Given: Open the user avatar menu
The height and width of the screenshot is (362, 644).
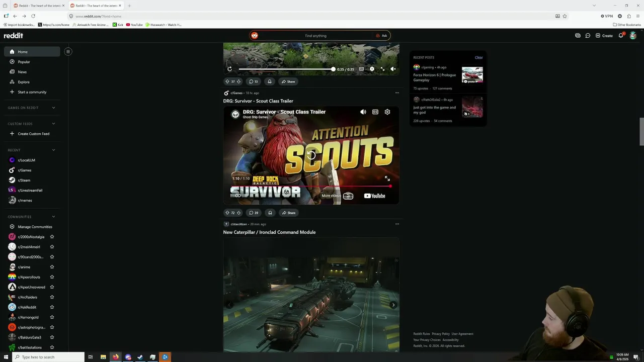Looking at the screenshot, I should click(x=633, y=36).
